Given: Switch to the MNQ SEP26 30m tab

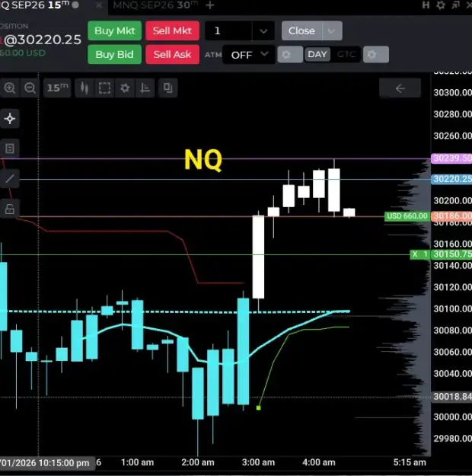Looking at the screenshot, I should (155, 5).
